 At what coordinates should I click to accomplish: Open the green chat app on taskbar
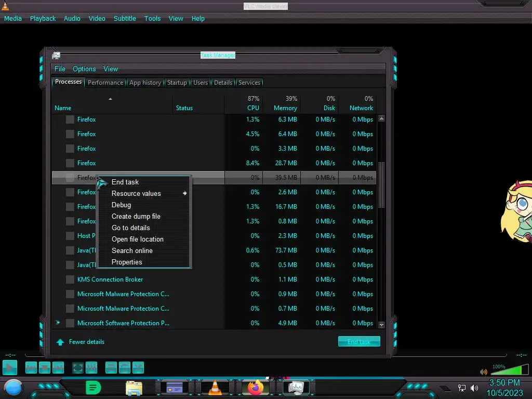[x=94, y=388]
